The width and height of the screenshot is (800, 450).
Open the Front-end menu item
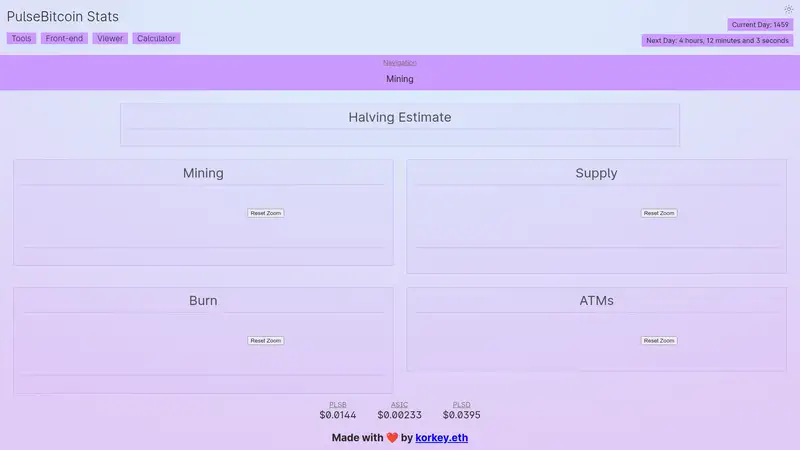pyautogui.click(x=64, y=38)
